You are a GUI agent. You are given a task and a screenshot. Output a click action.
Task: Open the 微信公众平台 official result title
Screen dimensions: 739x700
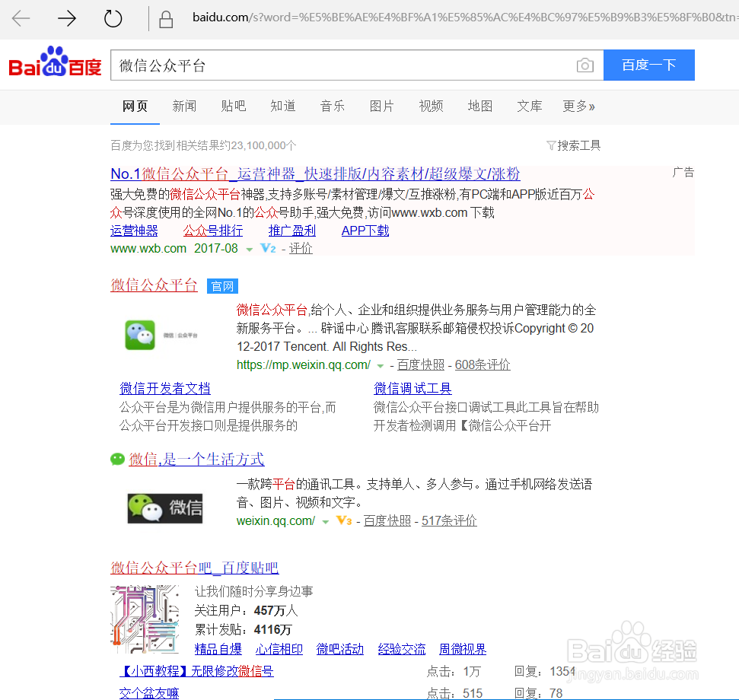tap(154, 285)
